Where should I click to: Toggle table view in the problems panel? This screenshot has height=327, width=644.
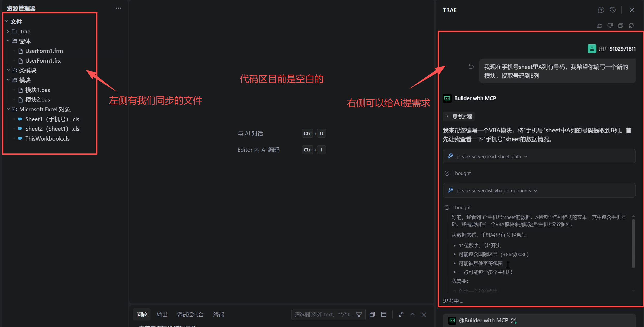click(x=384, y=315)
